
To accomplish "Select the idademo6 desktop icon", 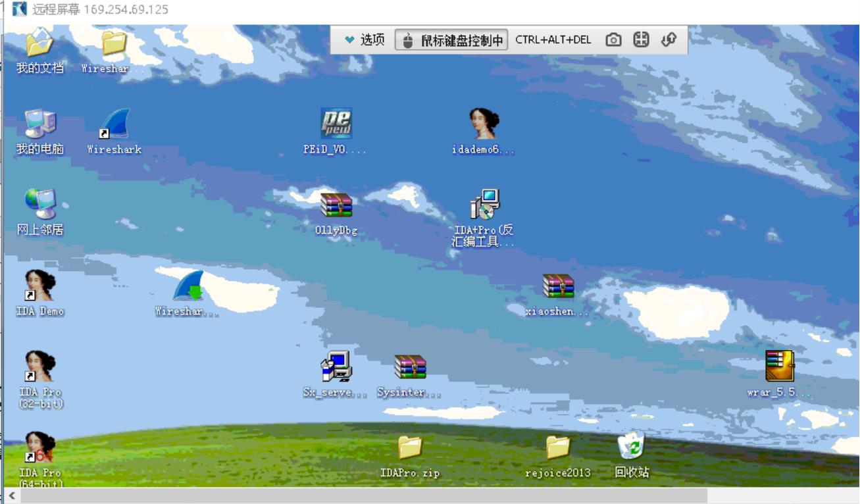I will tap(484, 124).
